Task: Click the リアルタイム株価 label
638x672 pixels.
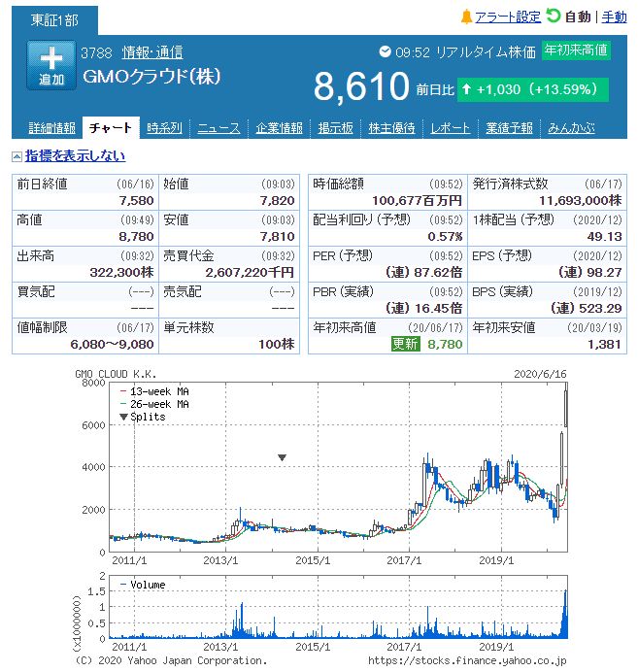Action: point(486,52)
